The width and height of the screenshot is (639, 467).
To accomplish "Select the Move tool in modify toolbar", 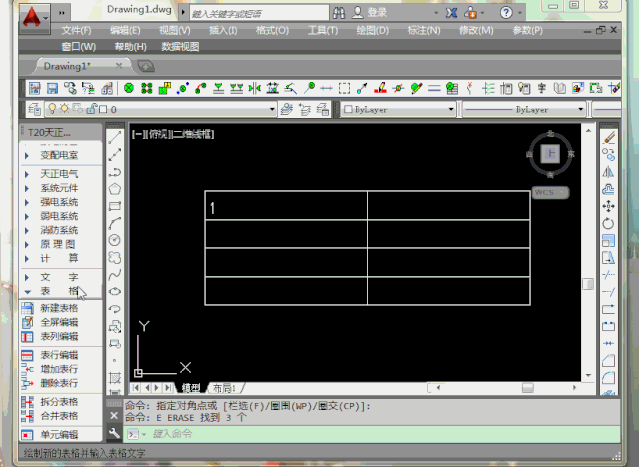I will point(608,206).
